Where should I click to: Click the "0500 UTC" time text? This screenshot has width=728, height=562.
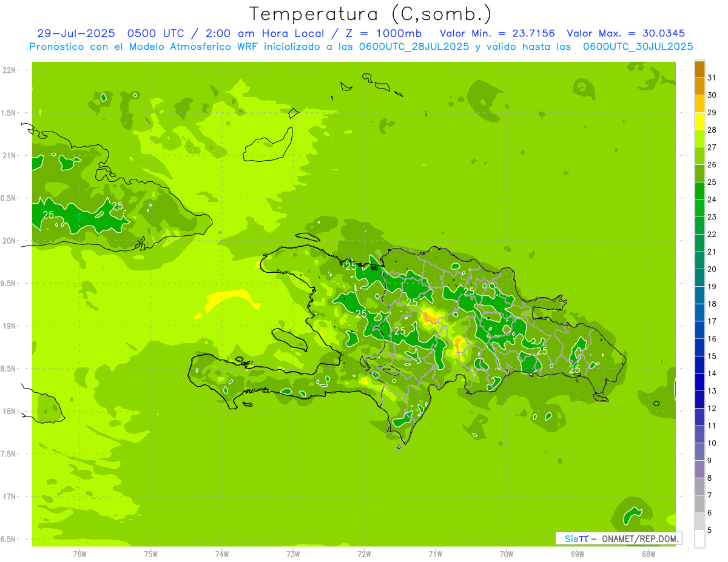pyautogui.click(x=156, y=33)
